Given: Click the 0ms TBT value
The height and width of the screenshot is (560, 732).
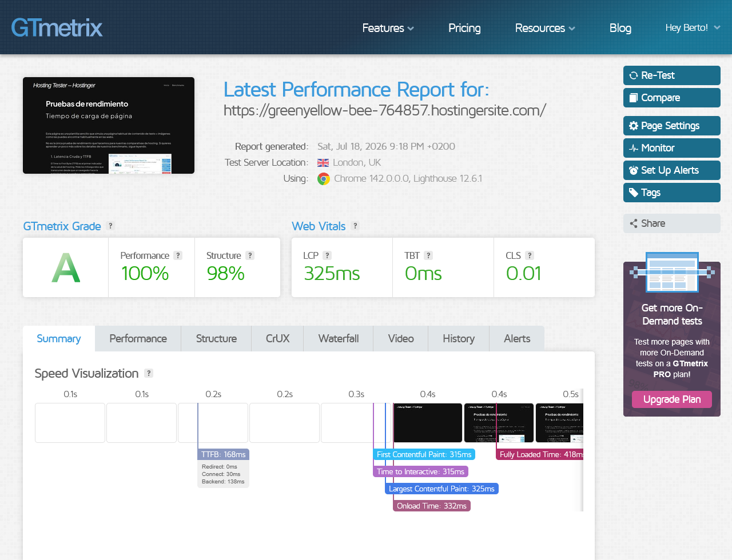Looking at the screenshot, I should 423,274.
